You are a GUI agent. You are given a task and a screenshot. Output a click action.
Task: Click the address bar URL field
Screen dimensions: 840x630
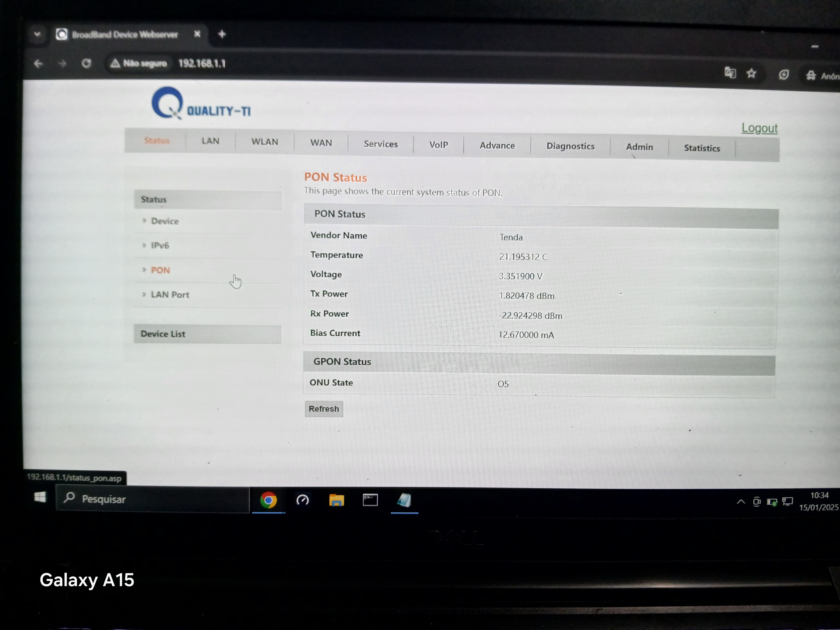point(202,63)
